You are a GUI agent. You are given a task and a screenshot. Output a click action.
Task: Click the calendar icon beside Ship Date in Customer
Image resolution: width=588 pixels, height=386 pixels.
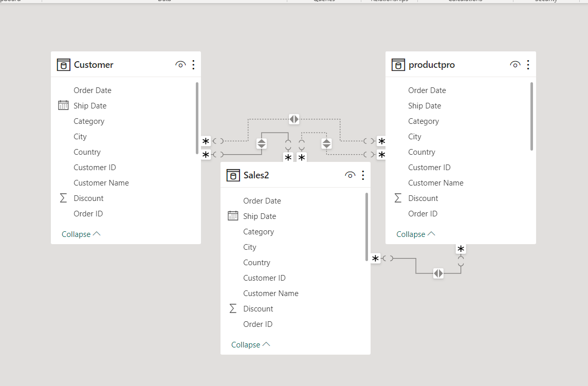(63, 105)
